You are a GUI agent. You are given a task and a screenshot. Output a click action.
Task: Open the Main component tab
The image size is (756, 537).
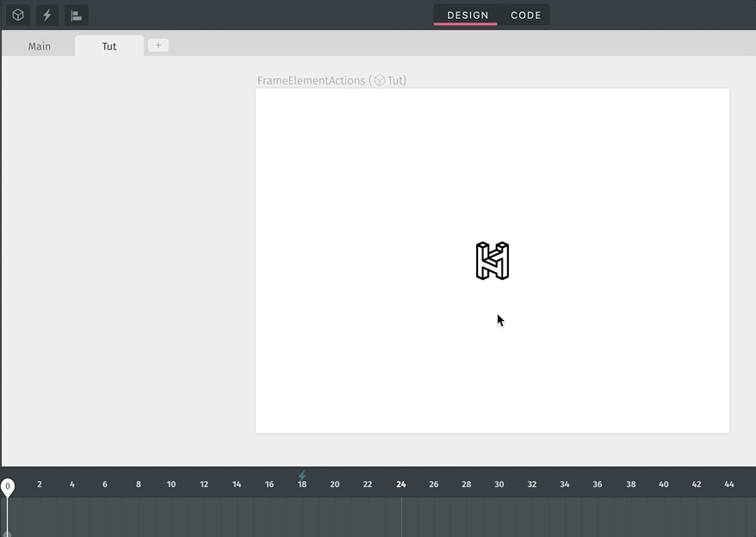click(39, 46)
